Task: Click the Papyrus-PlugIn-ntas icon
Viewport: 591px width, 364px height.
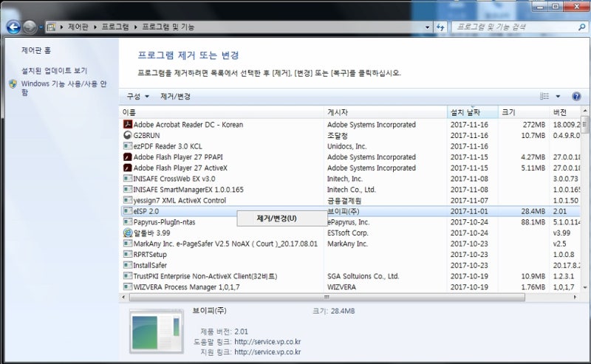Action: click(127, 222)
